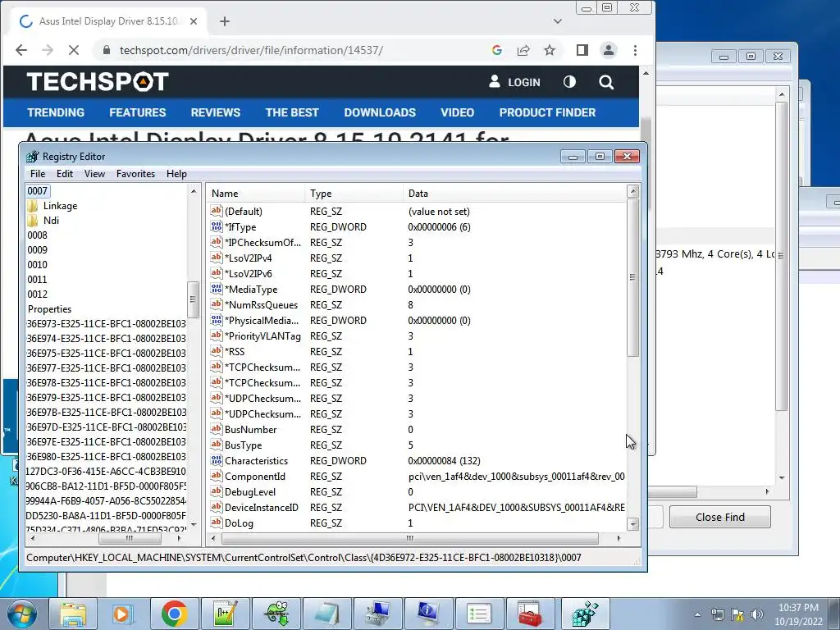
Task: Open Windows Media Player from taskbar
Action: coord(123,614)
